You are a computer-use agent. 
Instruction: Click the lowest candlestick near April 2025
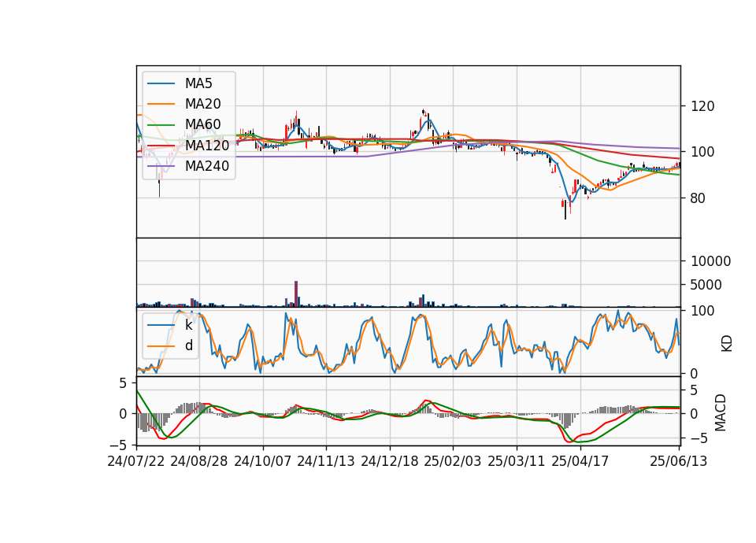pos(565,210)
